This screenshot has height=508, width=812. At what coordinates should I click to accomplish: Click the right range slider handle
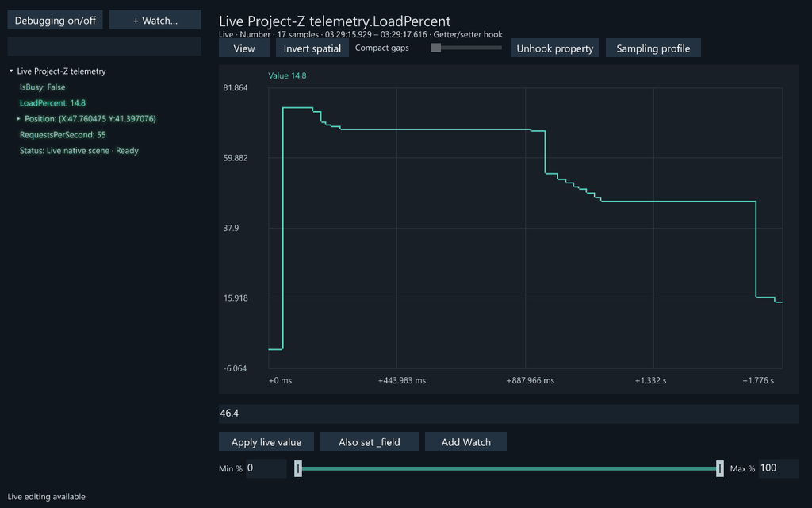(720, 468)
